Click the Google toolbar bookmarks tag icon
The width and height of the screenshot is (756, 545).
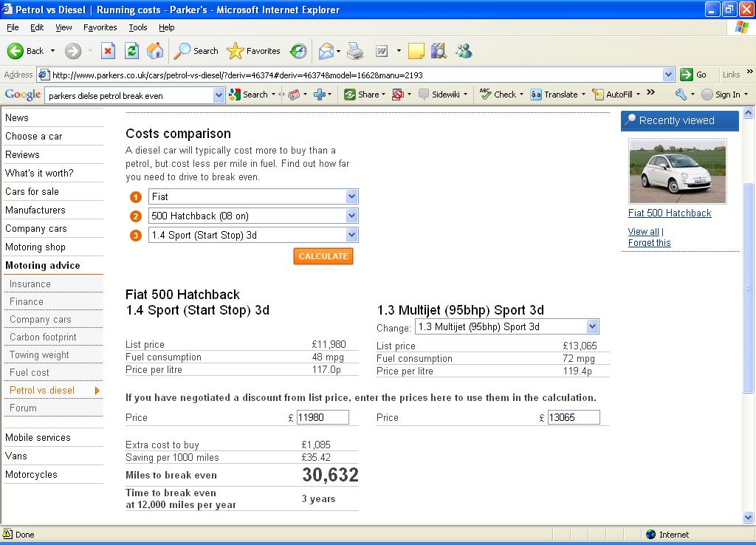click(x=294, y=95)
